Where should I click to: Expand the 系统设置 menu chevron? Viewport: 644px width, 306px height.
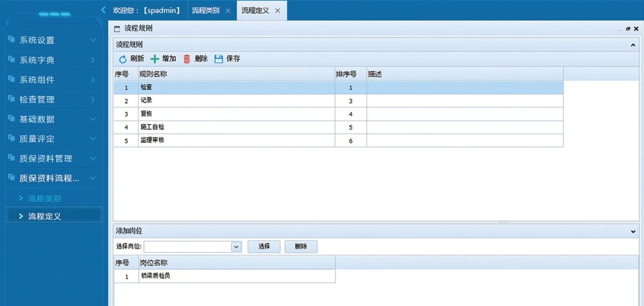pos(93,40)
